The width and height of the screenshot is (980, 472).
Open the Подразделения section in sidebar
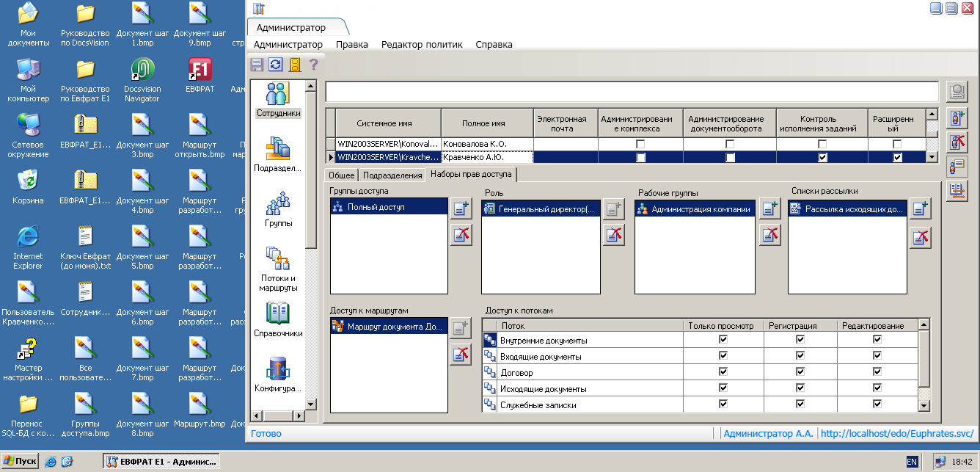pos(278,154)
